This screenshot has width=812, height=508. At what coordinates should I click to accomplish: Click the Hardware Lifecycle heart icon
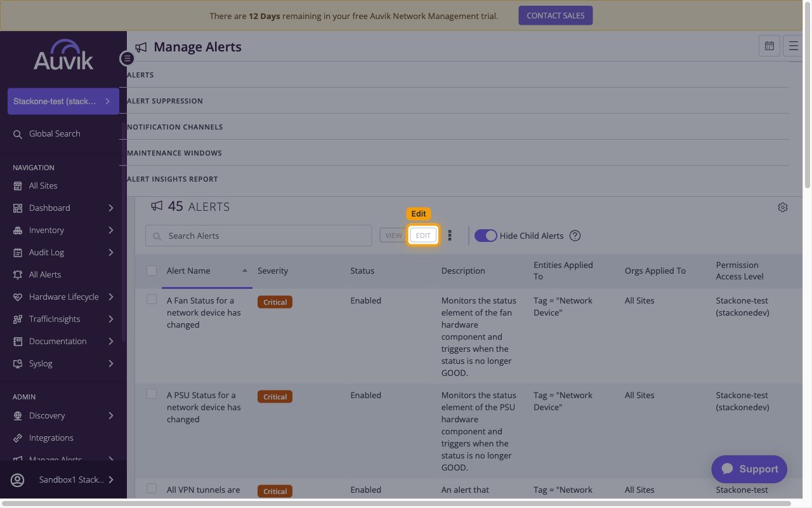pyautogui.click(x=18, y=297)
